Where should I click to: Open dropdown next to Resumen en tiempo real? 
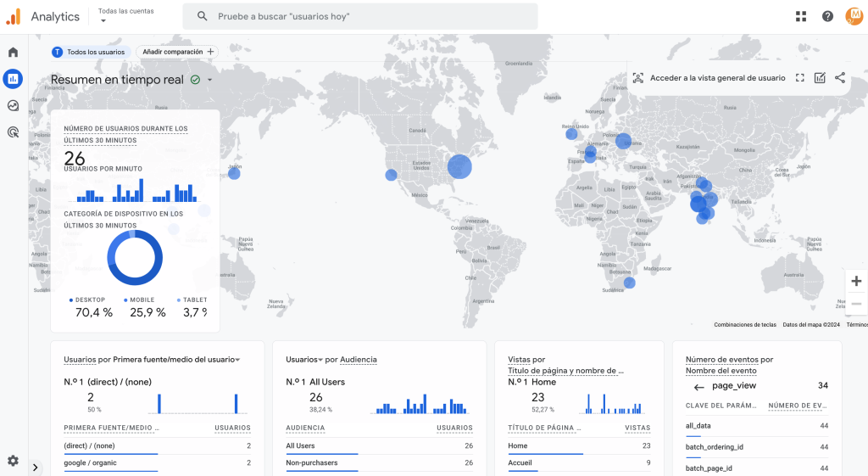[209, 80]
